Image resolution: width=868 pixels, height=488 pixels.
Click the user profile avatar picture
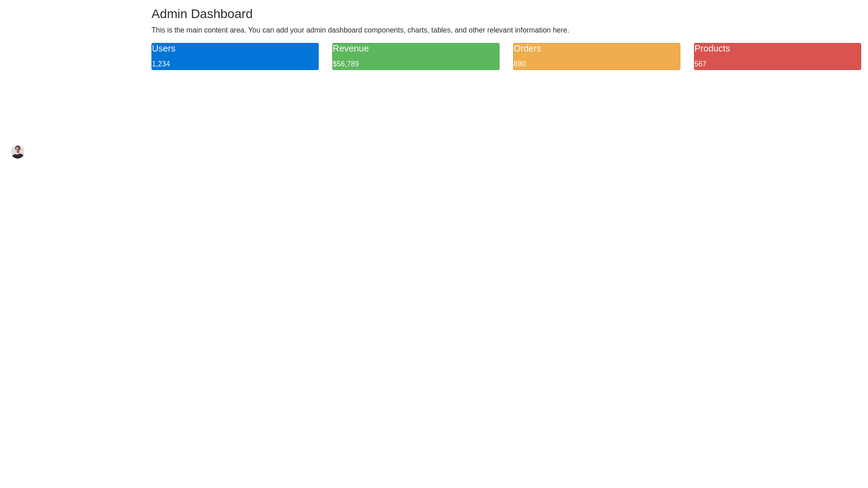tap(18, 152)
